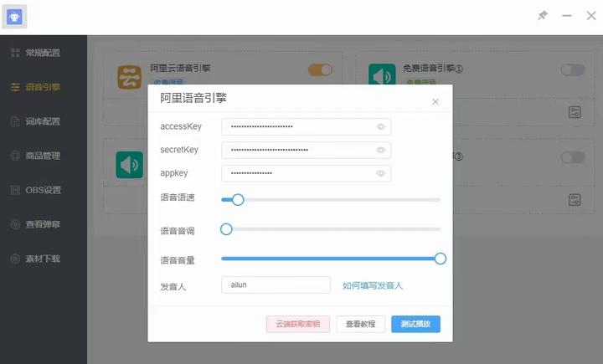Close the 阿里语音引擎 dialog
This screenshot has height=364, width=603.
[435, 102]
